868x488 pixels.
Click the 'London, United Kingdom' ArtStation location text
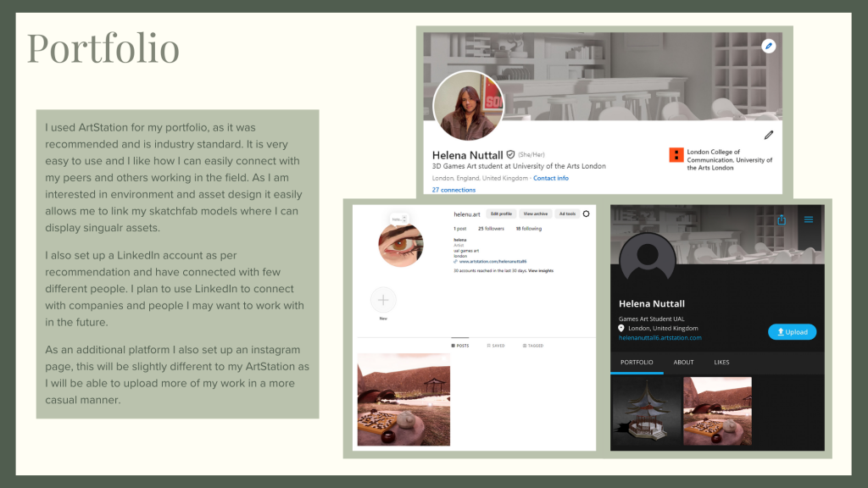663,328
